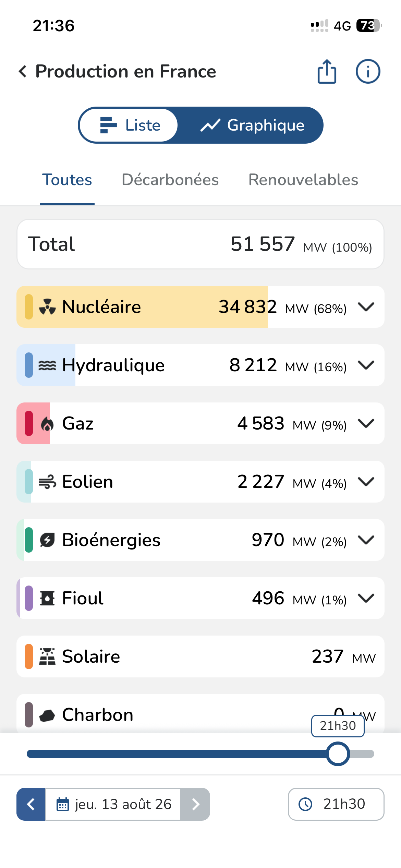Expand the Bioénergies row chevron
Viewport: 401px width, 868px height.
coord(366,540)
